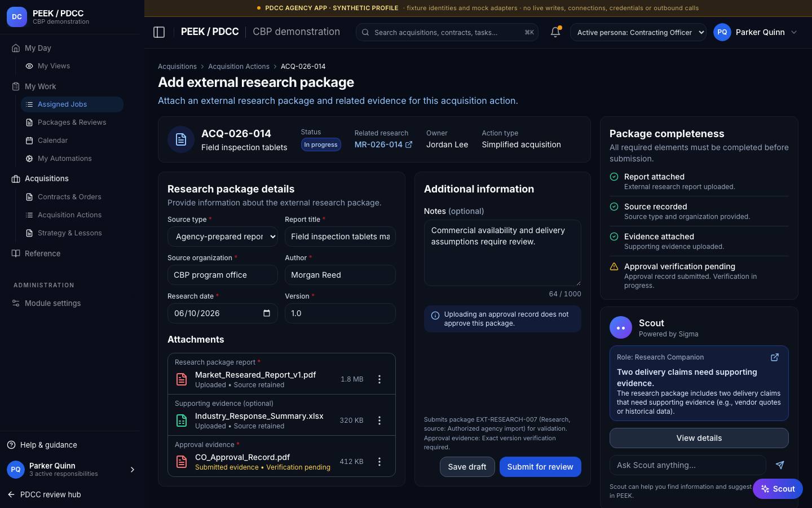Focus the search acquisitions field
The height and width of the screenshot is (508, 812).
tap(447, 32)
